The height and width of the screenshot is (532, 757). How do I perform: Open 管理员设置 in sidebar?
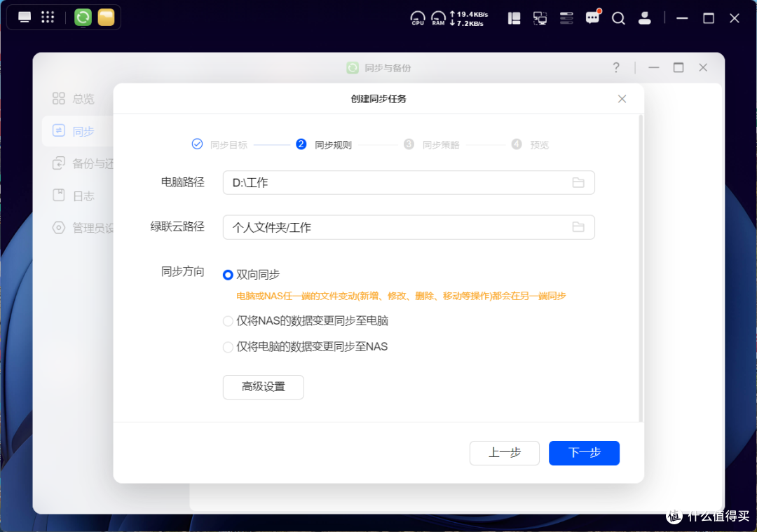[x=83, y=227]
